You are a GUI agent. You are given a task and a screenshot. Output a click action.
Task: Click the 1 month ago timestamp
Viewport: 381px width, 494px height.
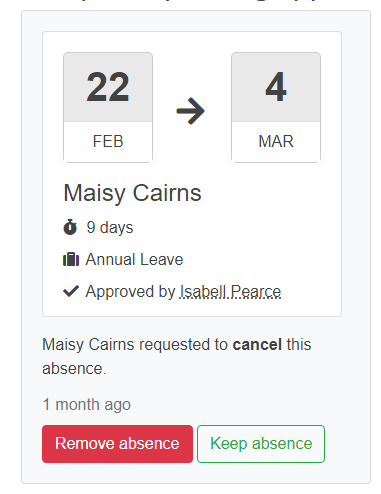click(87, 405)
